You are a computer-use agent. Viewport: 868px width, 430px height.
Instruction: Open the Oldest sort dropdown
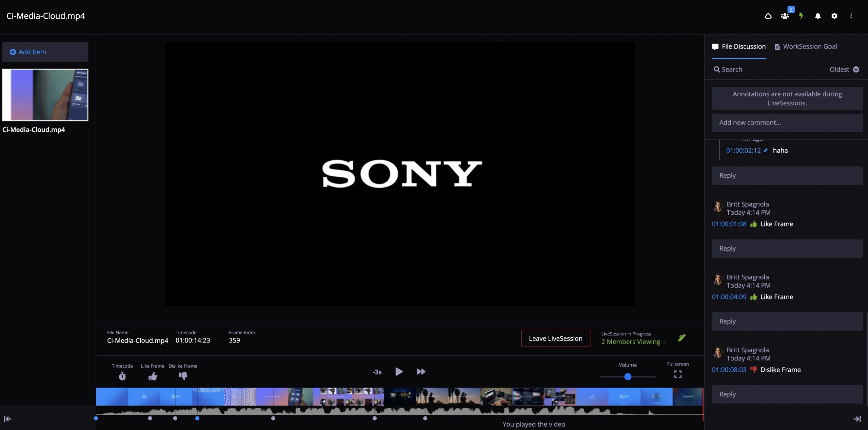point(844,70)
